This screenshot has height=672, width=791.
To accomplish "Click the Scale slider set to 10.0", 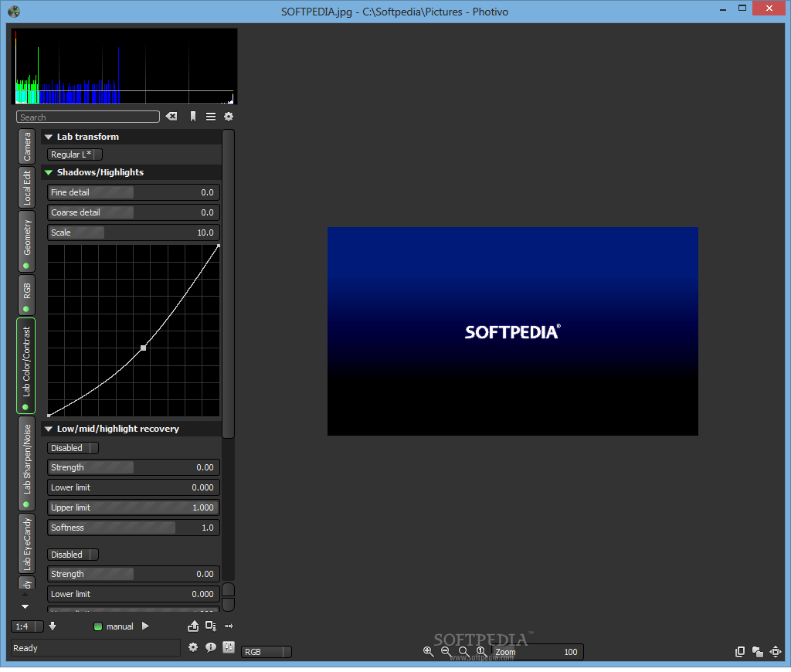I will coord(134,232).
